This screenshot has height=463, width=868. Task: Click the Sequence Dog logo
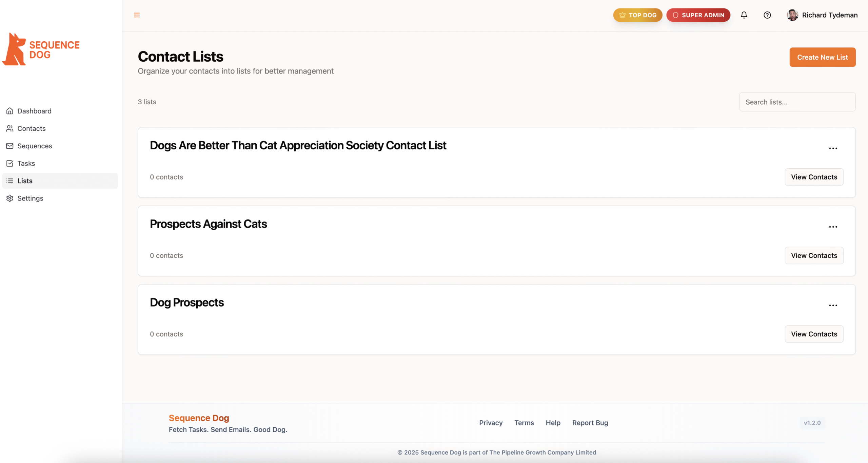click(41, 49)
